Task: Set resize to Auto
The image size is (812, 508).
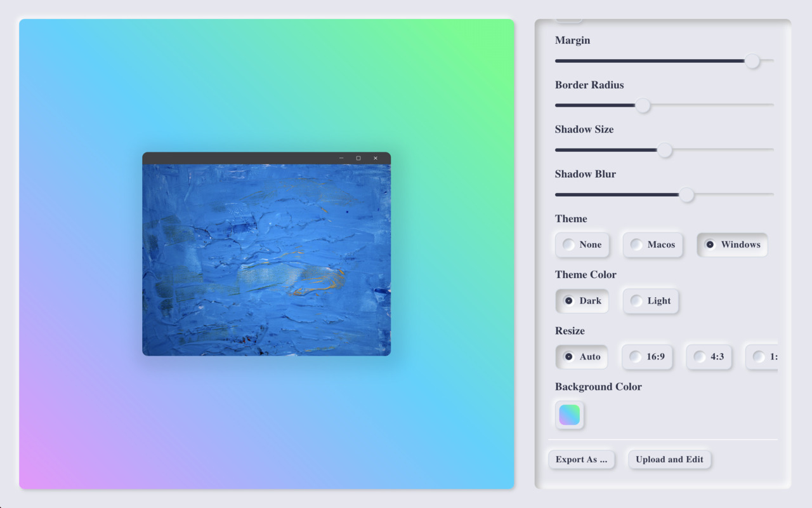Action: (x=582, y=357)
